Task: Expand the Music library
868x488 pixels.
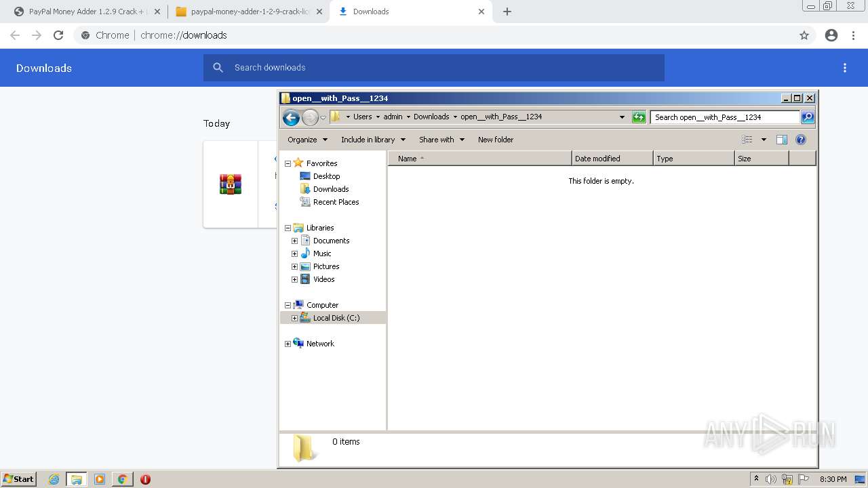Action: (294, 253)
